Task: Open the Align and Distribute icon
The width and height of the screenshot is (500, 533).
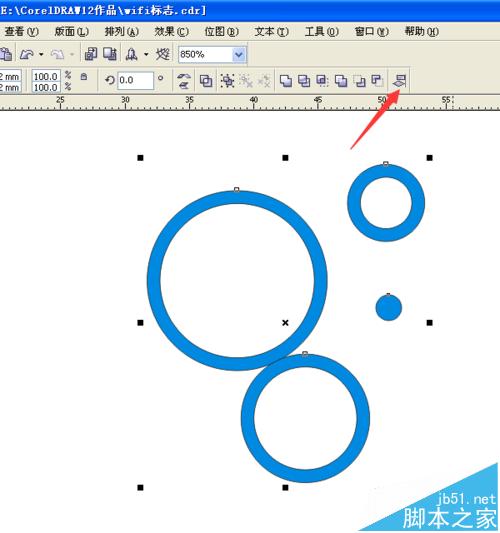Action: point(399,81)
